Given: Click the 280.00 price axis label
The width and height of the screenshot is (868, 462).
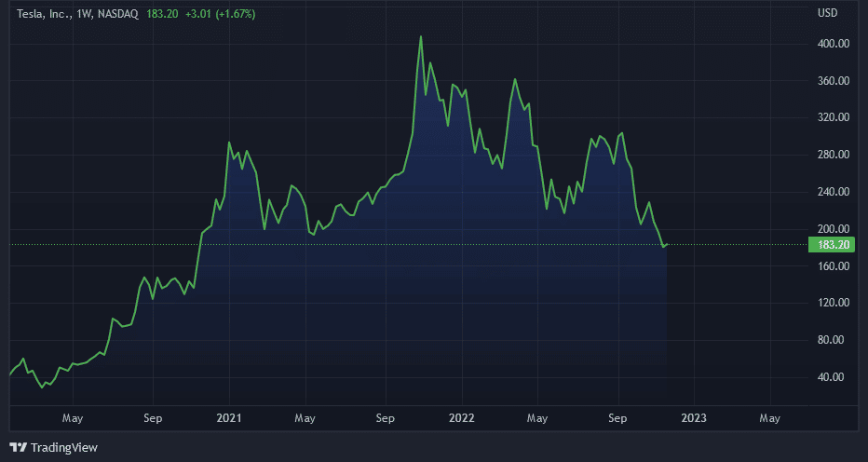Looking at the screenshot, I should point(832,155).
